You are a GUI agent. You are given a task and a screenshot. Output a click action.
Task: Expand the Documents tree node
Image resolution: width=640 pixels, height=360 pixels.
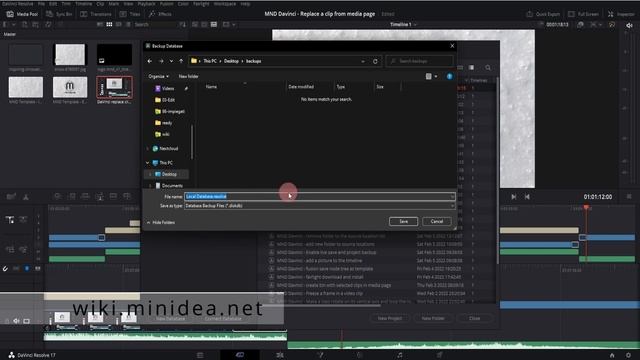pos(150,186)
